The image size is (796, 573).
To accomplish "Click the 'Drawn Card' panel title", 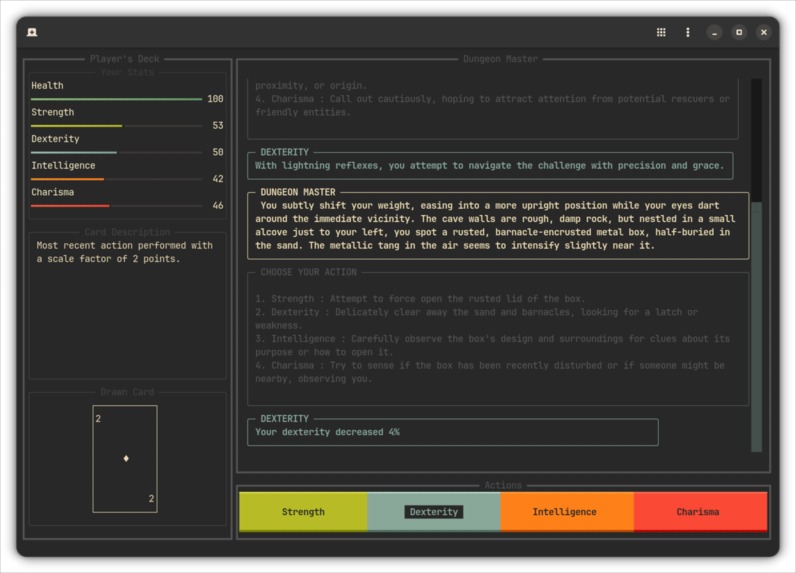I will pos(127,392).
